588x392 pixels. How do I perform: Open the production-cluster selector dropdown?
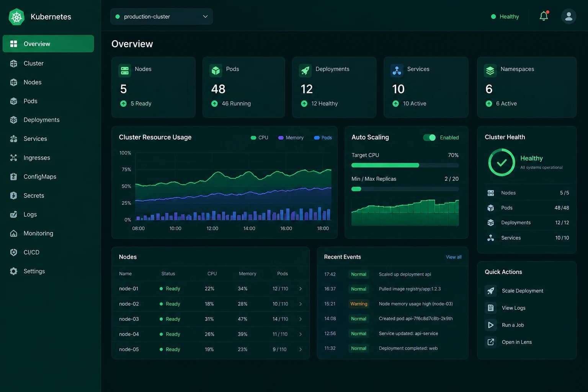(162, 16)
